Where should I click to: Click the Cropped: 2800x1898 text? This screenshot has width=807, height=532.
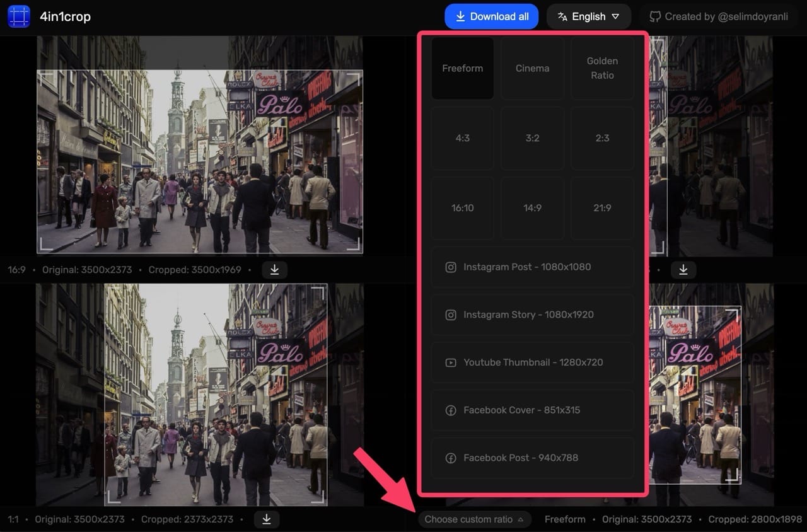(x=755, y=519)
